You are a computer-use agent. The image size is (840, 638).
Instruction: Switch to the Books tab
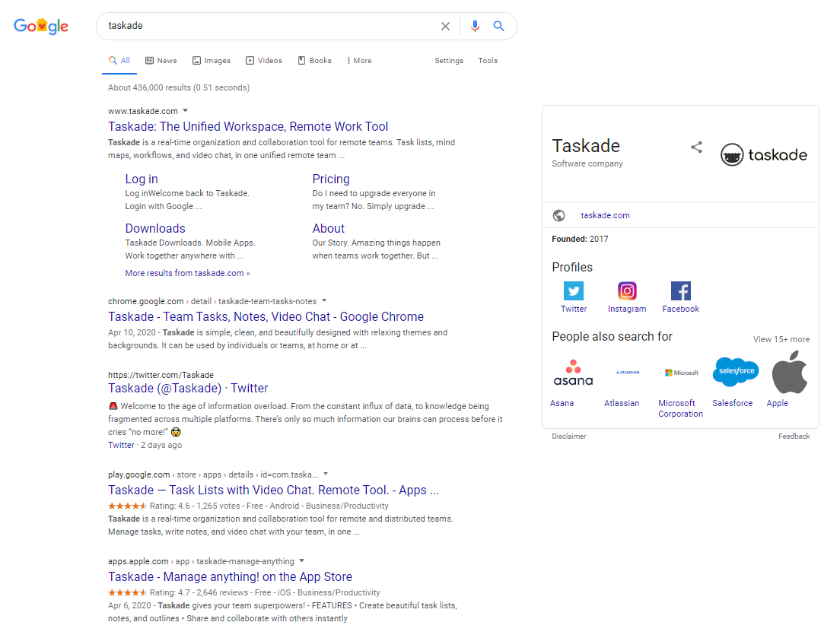pyautogui.click(x=315, y=61)
